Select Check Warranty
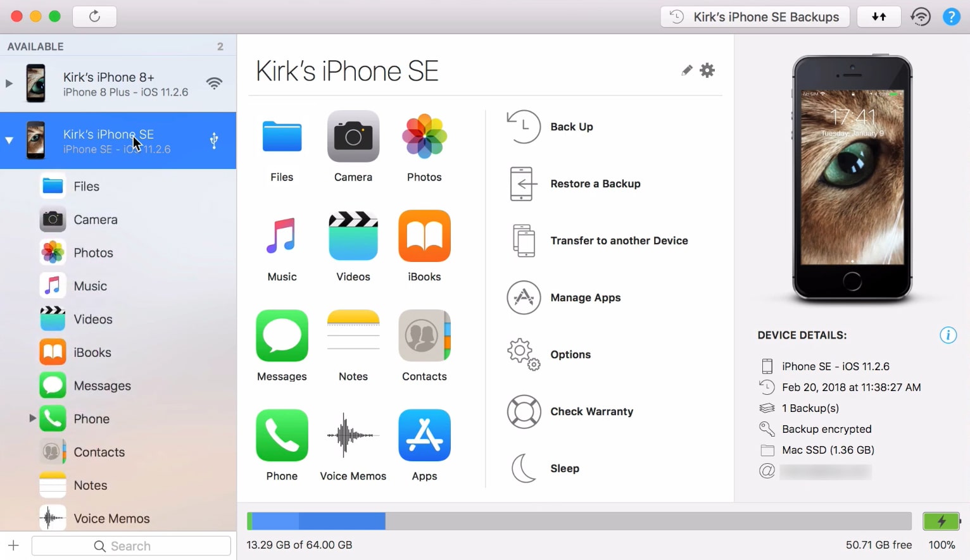 [570, 411]
